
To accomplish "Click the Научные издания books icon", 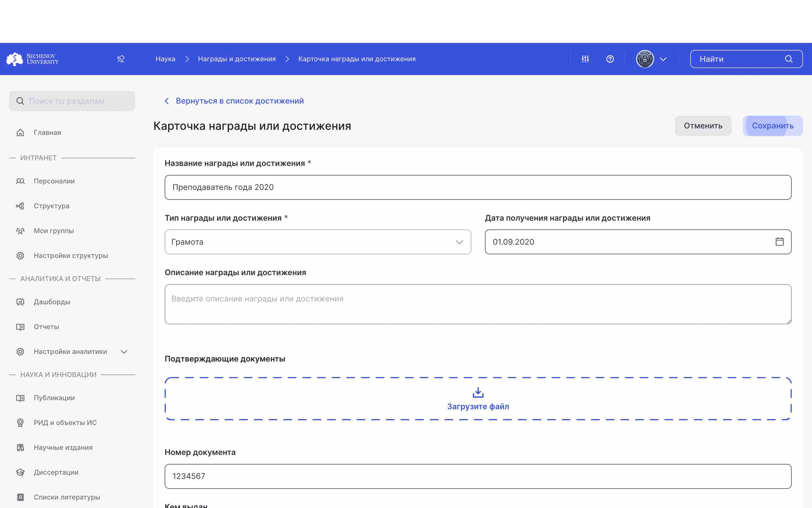I will pos(20,448).
